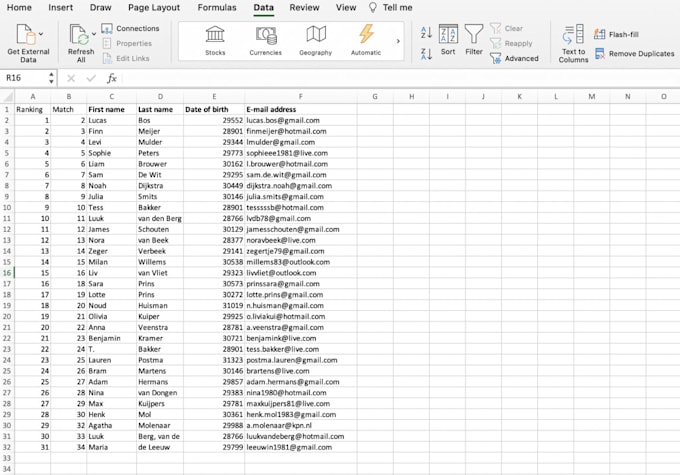Expand Get External Data arrow
The height and width of the screenshot is (475, 680).
tap(41, 34)
